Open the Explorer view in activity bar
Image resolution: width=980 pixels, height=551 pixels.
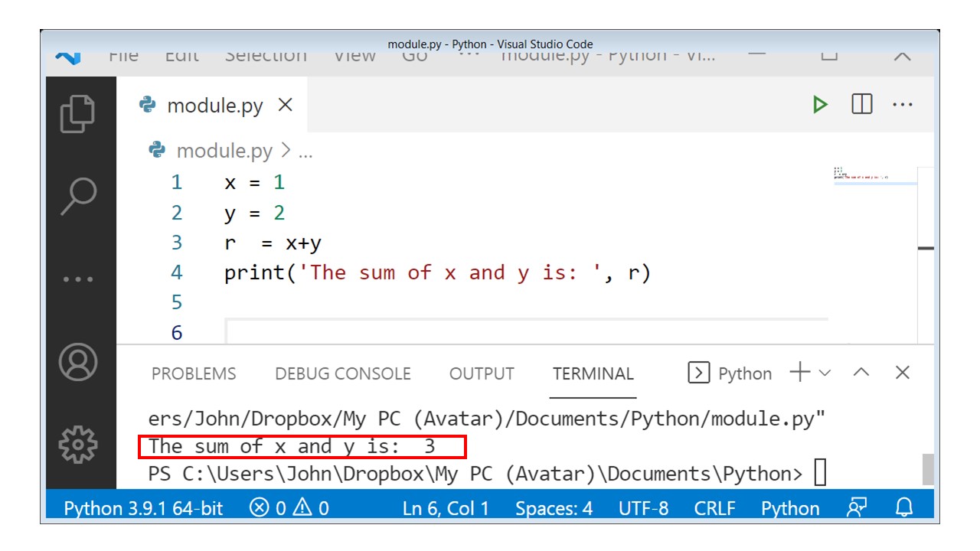pos(77,113)
